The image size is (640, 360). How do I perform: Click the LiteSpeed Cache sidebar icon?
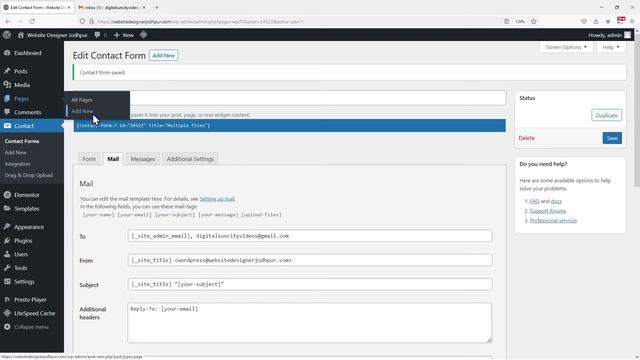7,313
